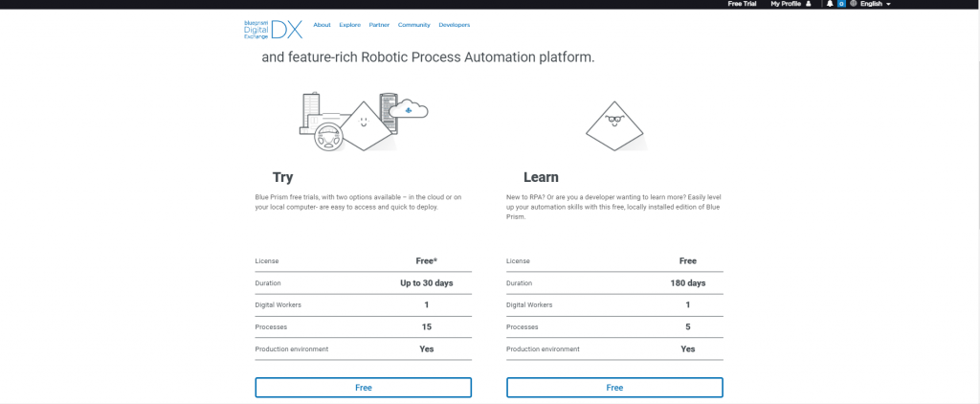This screenshot has width=980, height=404.
Task: Click the '180 days' duration value
Action: [x=687, y=283]
